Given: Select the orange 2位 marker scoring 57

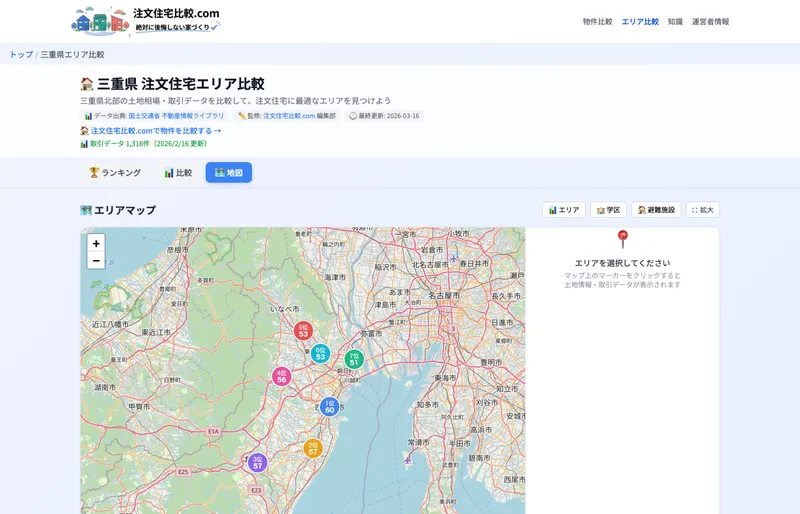Looking at the screenshot, I should [x=313, y=448].
